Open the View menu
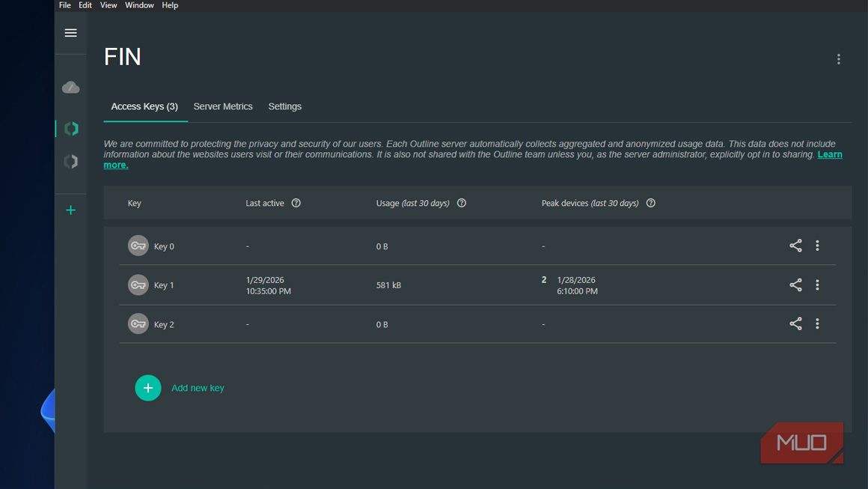 pyautogui.click(x=109, y=5)
